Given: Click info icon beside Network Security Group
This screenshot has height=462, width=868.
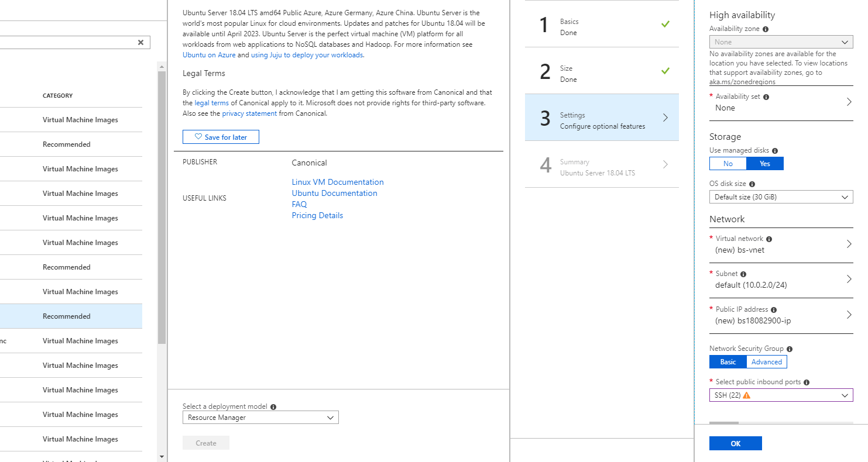Looking at the screenshot, I should pyautogui.click(x=790, y=349).
